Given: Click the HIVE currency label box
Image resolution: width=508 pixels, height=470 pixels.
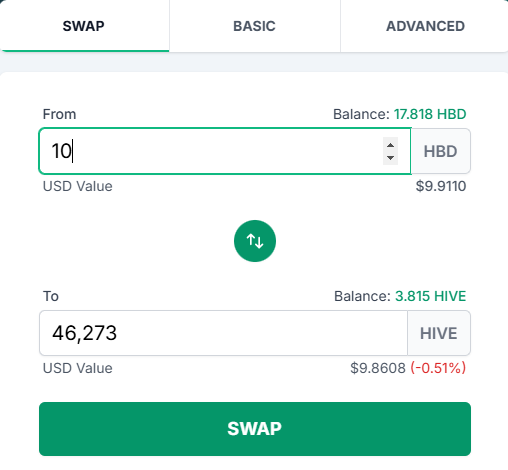Looking at the screenshot, I should (x=439, y=333).
